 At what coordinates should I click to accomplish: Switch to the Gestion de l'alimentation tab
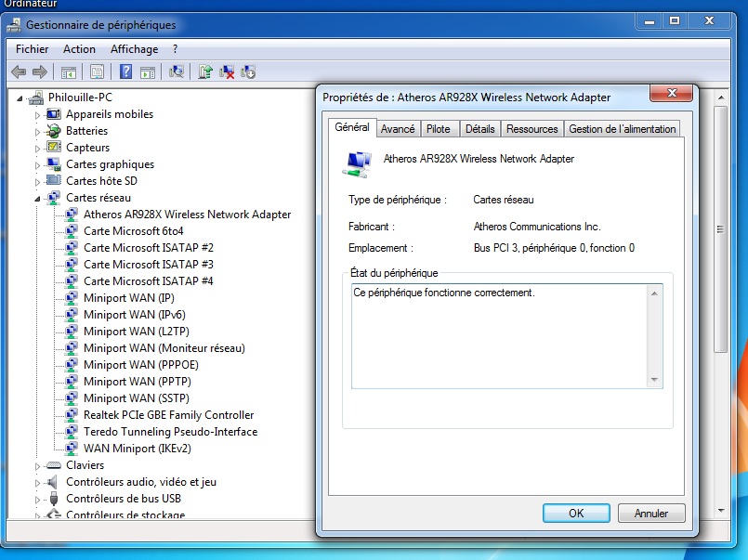pyautogui.click(x=622, y=129)
